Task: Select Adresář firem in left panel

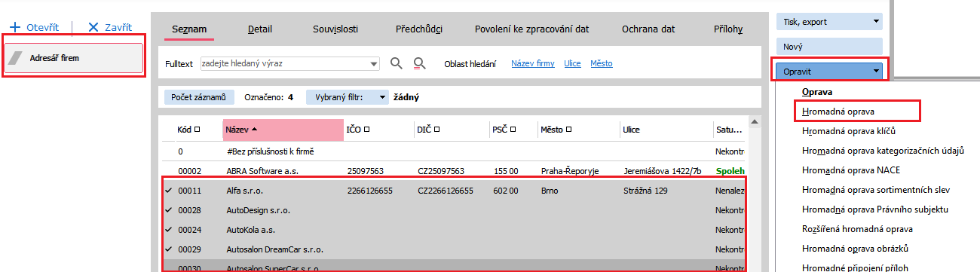Action: (73, 58)
